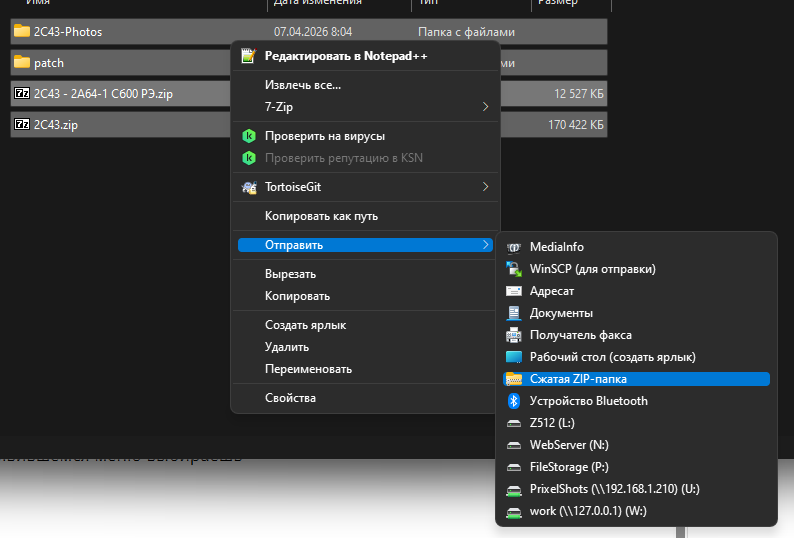Select the MediaInfo icon in Send To submenu
The image size is (794, 538).
coord(514,247)
